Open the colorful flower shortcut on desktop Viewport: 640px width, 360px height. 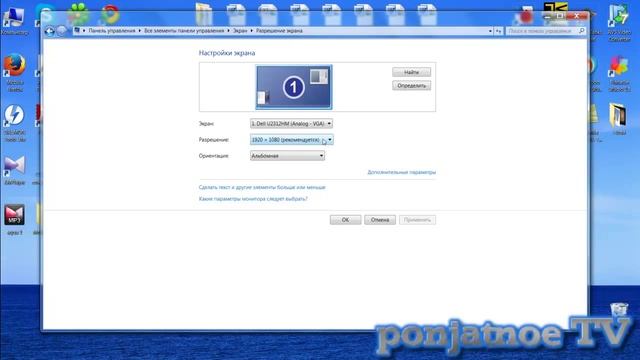coord(619,74)
